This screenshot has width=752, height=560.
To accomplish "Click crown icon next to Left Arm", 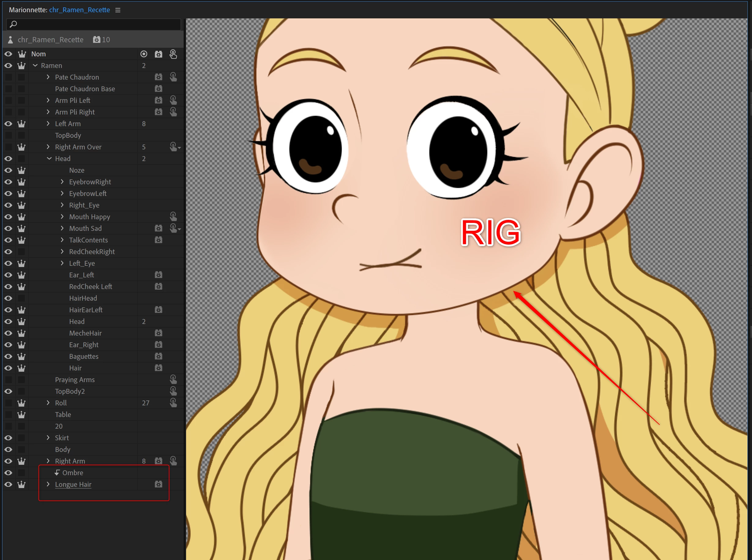I will [21, 124].
